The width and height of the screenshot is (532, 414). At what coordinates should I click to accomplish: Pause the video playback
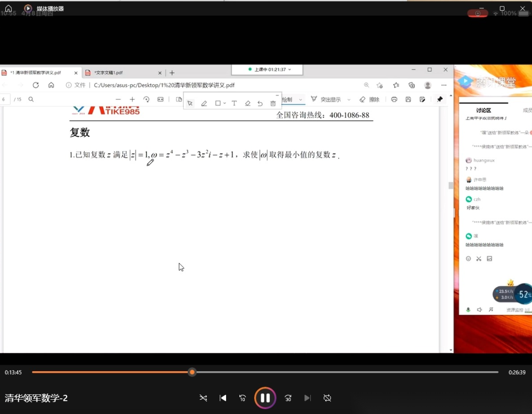coord(265,398)
